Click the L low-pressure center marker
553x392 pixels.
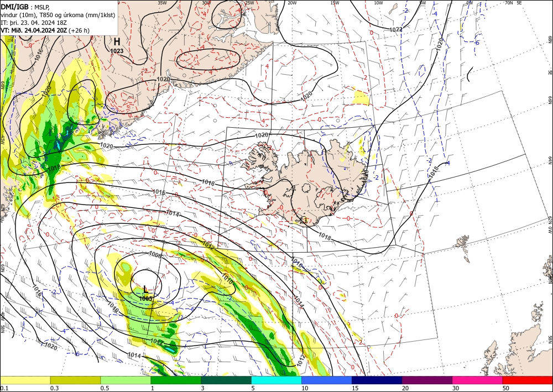tap(145, 290)
